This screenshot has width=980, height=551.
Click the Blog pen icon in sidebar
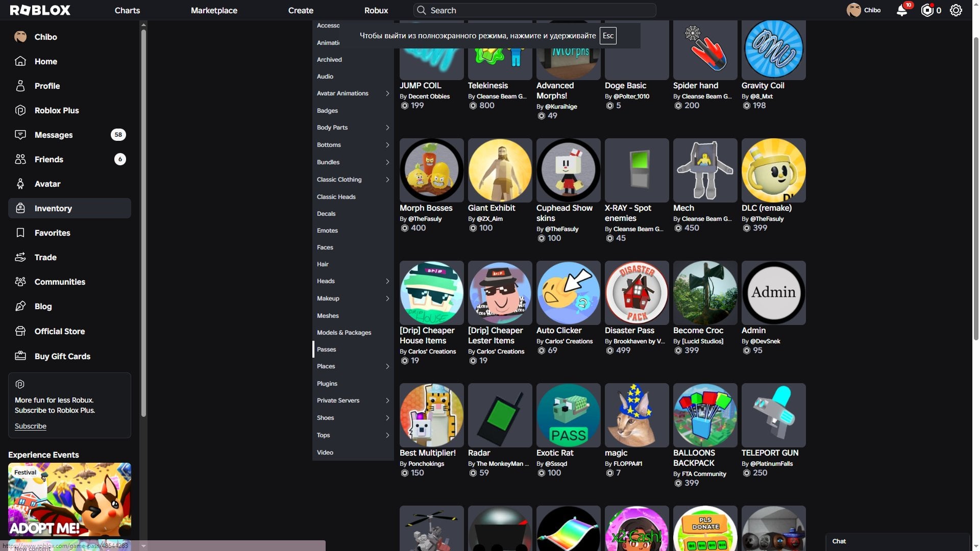20,306
